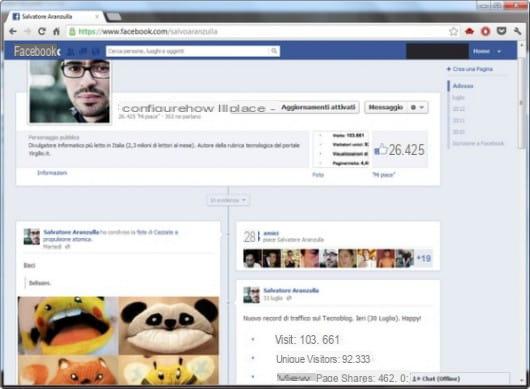The image size is (530, 389).
Task: Click the Facebook logo
Action: [x=37, y=51]
